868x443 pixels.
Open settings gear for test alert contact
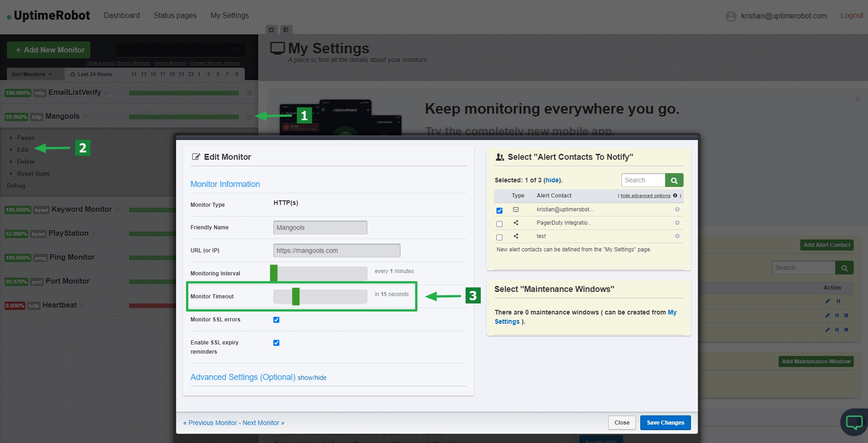coord(677,236)
